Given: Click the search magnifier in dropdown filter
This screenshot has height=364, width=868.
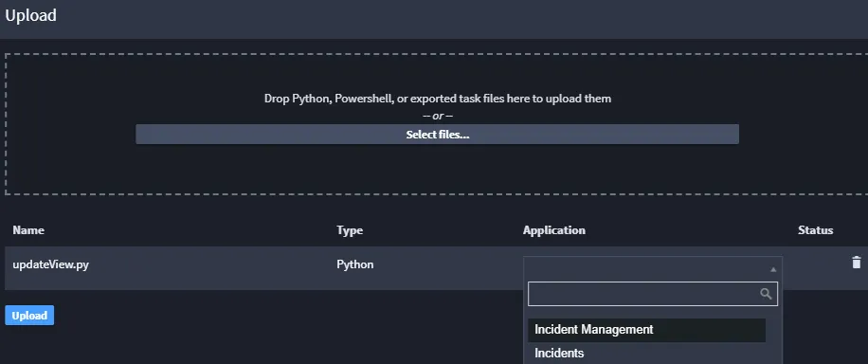Looking at the screenshot, I should (766, 294).
